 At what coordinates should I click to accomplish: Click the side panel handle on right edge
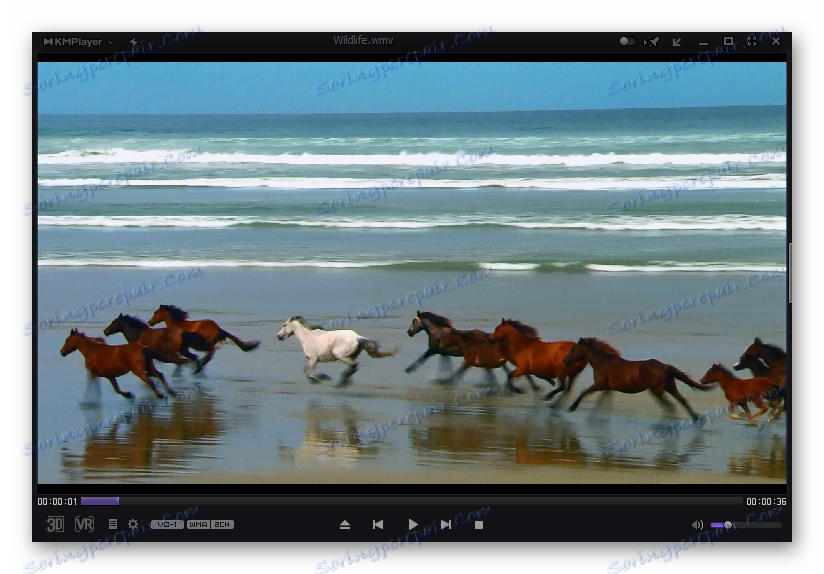790,272
